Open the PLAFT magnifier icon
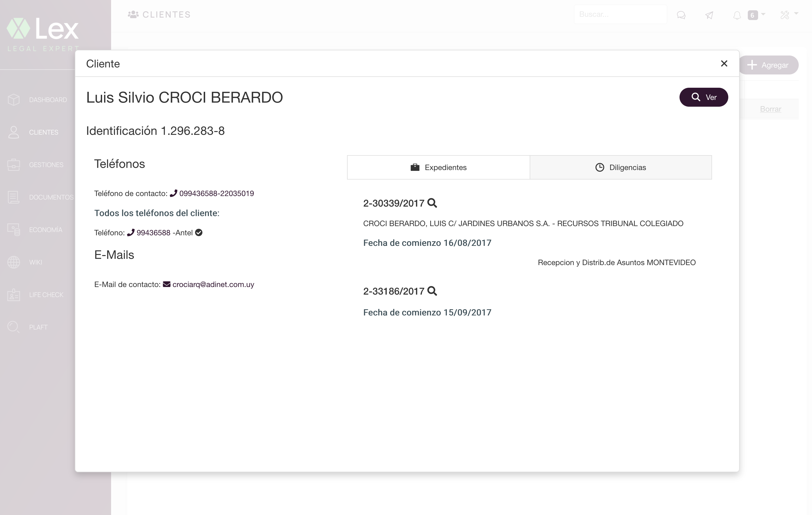Viewport: 812px width, 515px height. [x=14, y=327]
